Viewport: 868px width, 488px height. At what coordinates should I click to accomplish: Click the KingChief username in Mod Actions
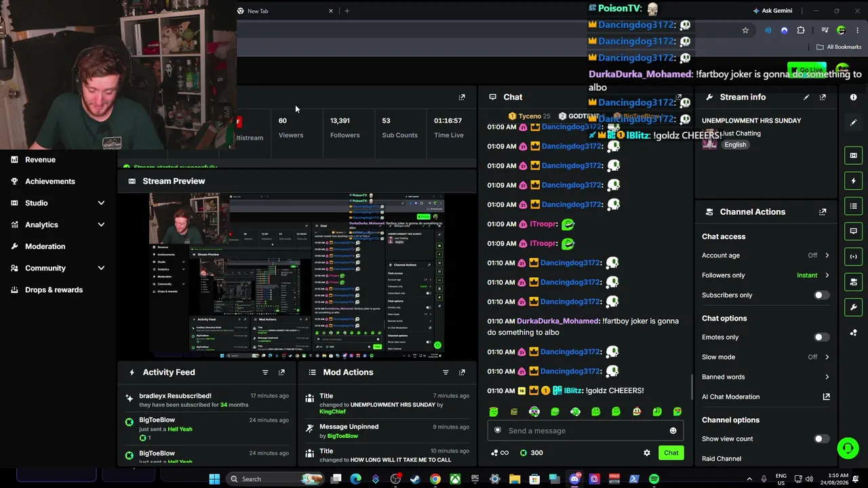[332, 412]
